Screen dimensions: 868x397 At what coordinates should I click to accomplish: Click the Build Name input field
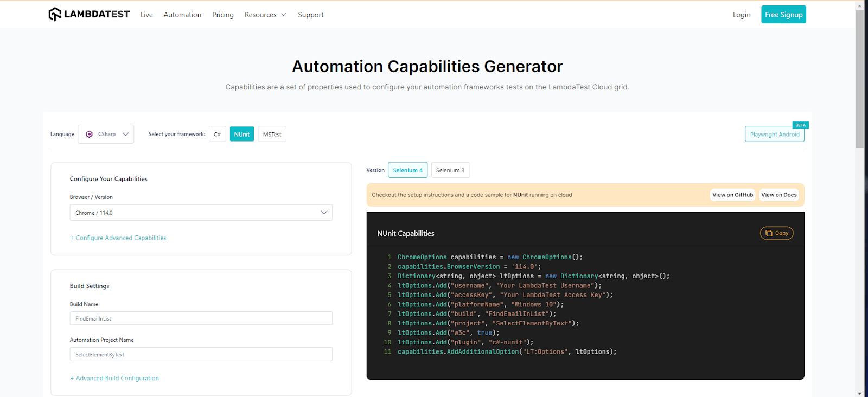201,318
